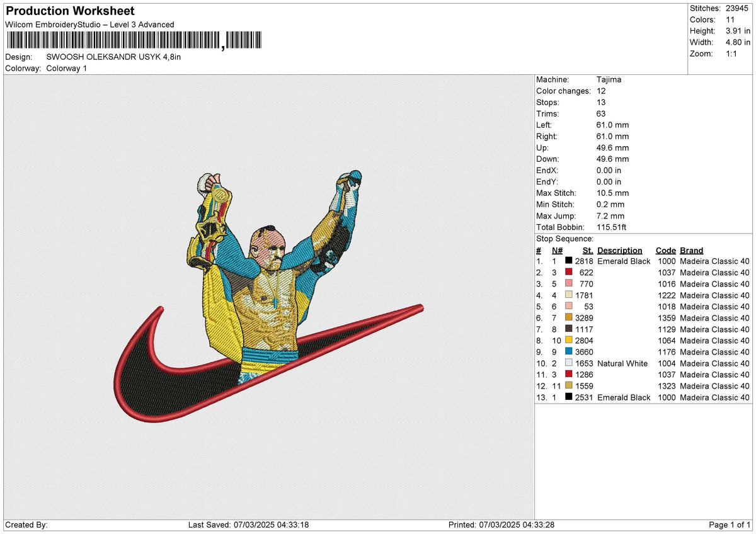Click code 1323 in the stop sequence
This screenshot has width=756, height=534.
[x=667, y=386]
